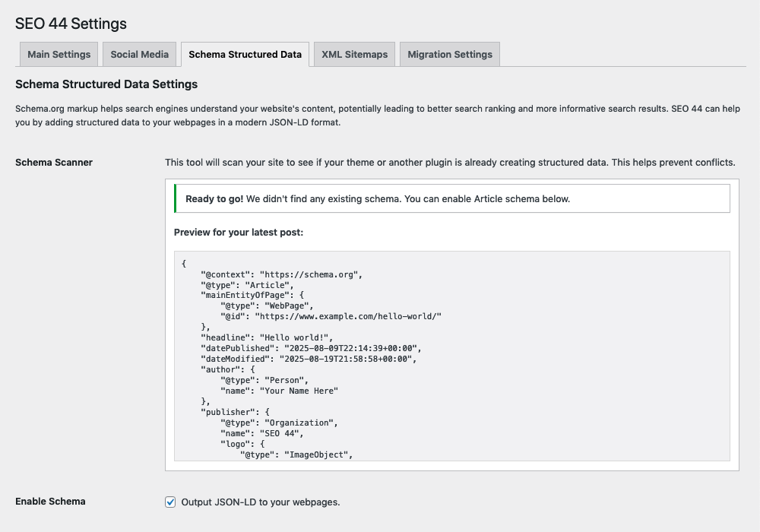This screenshot has height=532, width=760.
Task: Click 'Your Name Here' author name in preview
Action: pos(299,391)
